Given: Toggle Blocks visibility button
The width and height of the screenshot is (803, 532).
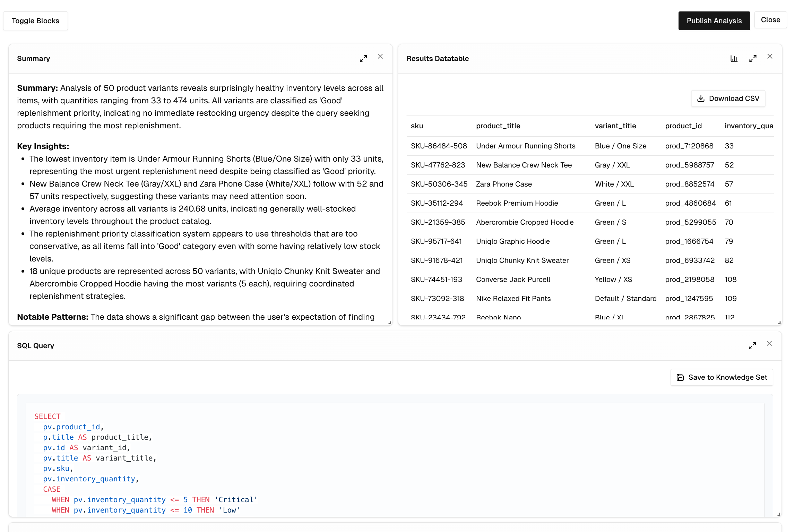Looking at the screenshot, I should coord(35,21).
